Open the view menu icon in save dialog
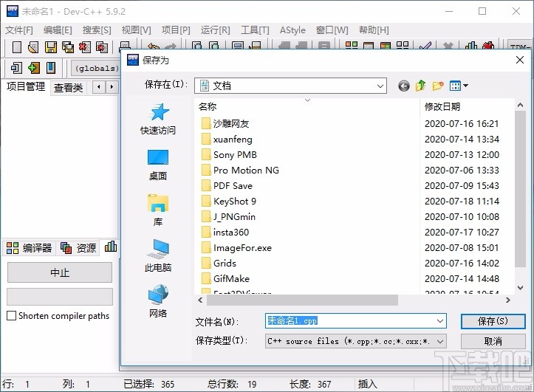This screenshot has height=392, width=534. [x=459, y=86]
